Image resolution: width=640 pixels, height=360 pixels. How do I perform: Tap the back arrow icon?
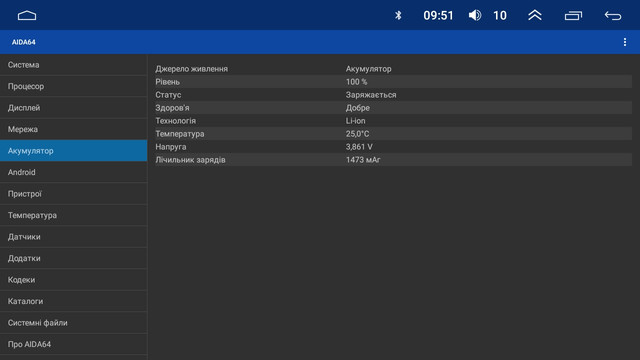pos(613,16)
